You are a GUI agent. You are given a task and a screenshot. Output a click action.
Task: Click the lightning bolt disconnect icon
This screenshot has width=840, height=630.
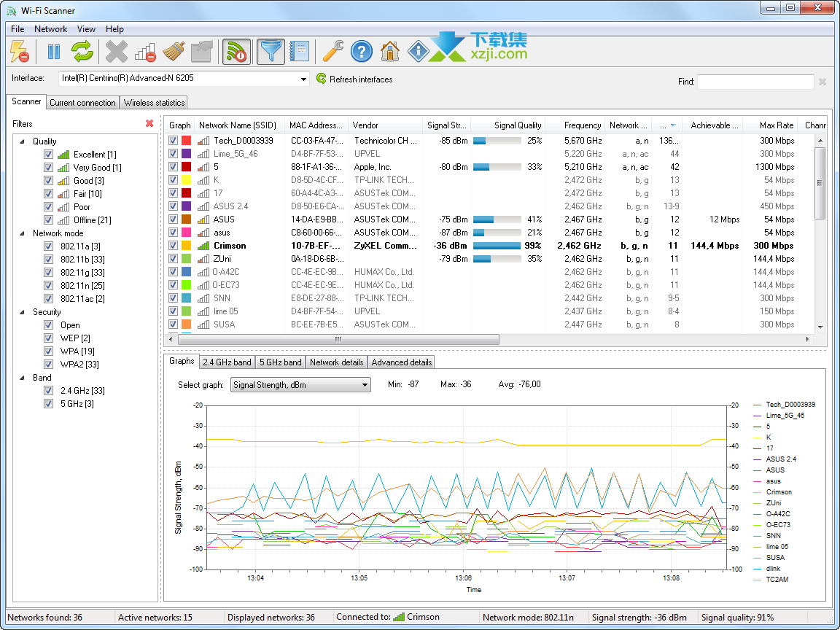point(20,52)
